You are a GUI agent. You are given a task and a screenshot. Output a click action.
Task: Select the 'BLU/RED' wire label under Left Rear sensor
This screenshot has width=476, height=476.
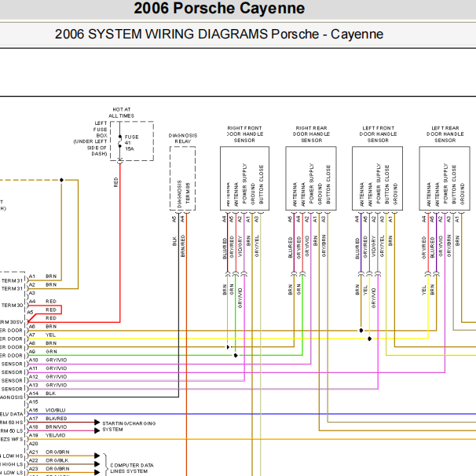pos(432,247)
